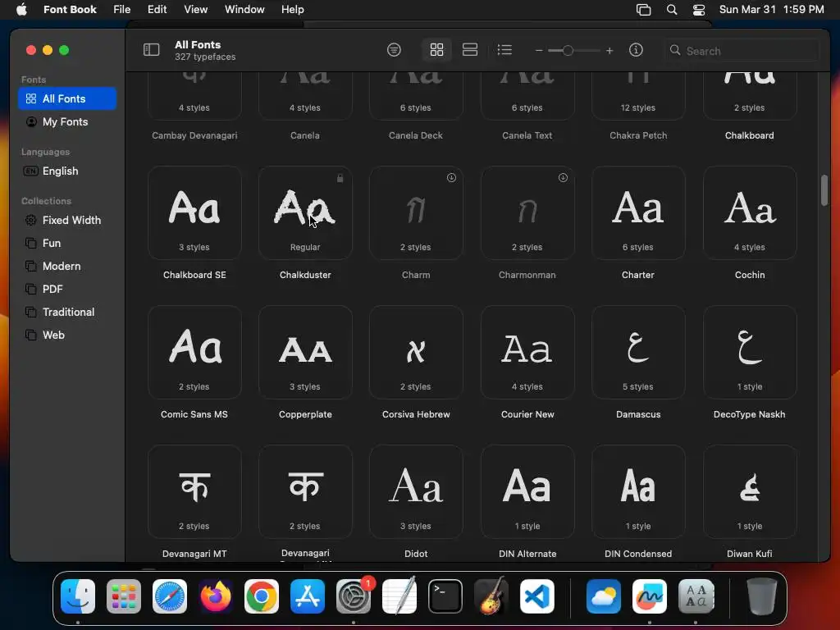Open the Edit menu
Screen dimensions: 840x630
(157, 9)
